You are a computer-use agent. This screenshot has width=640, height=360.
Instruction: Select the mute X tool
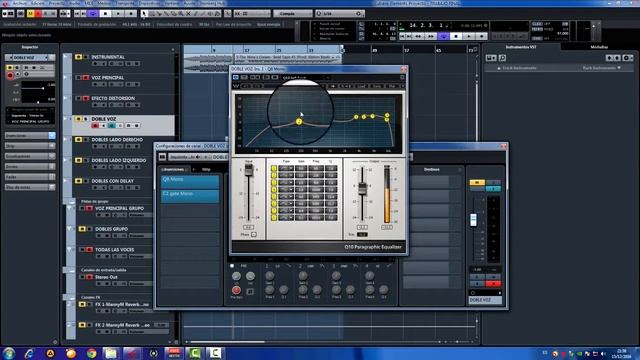188,13
